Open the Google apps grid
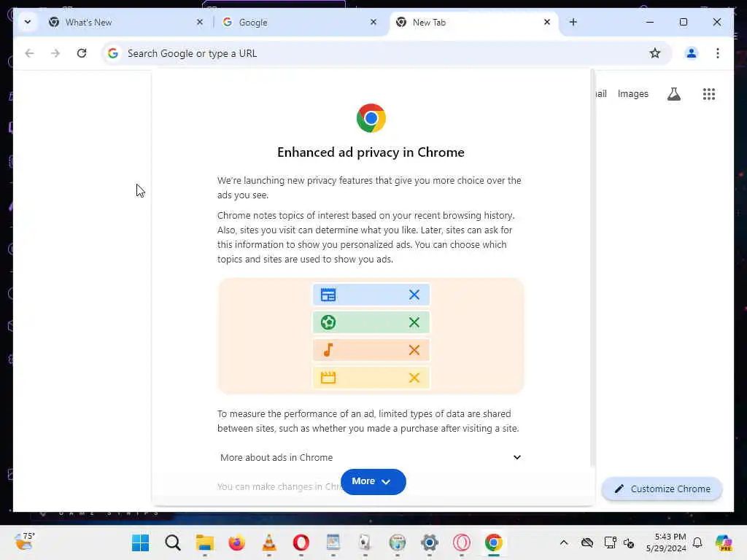The width and height of the screenshot is (747, 560). click(709, 94)
